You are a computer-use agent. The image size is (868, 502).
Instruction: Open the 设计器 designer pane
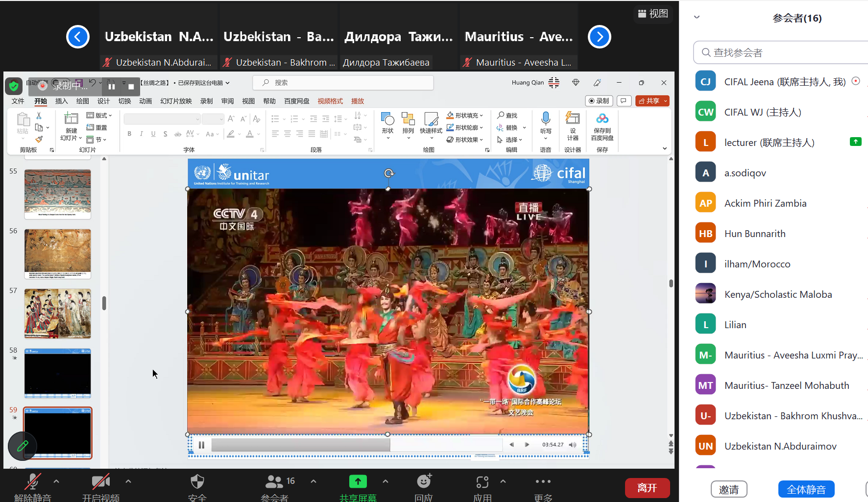[x=573, y=126]
